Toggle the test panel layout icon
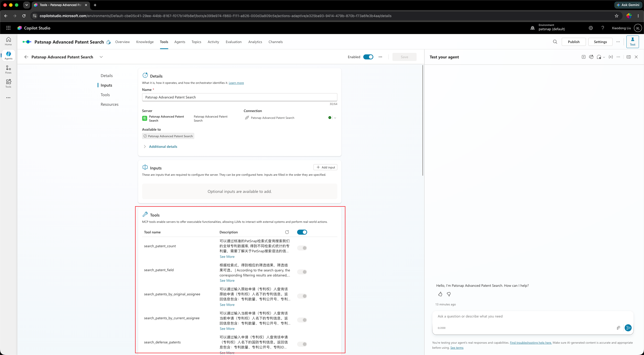Screen dimensions: 644x355 pos(629,57)
